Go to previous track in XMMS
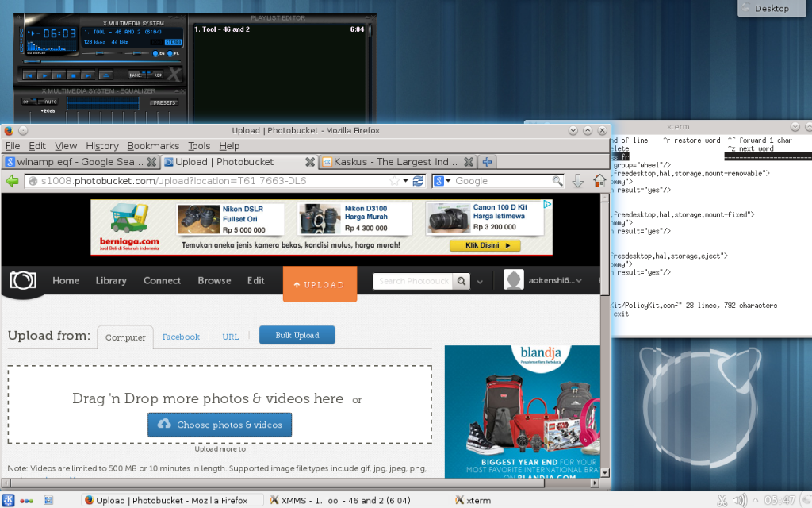 click(29, 75)
